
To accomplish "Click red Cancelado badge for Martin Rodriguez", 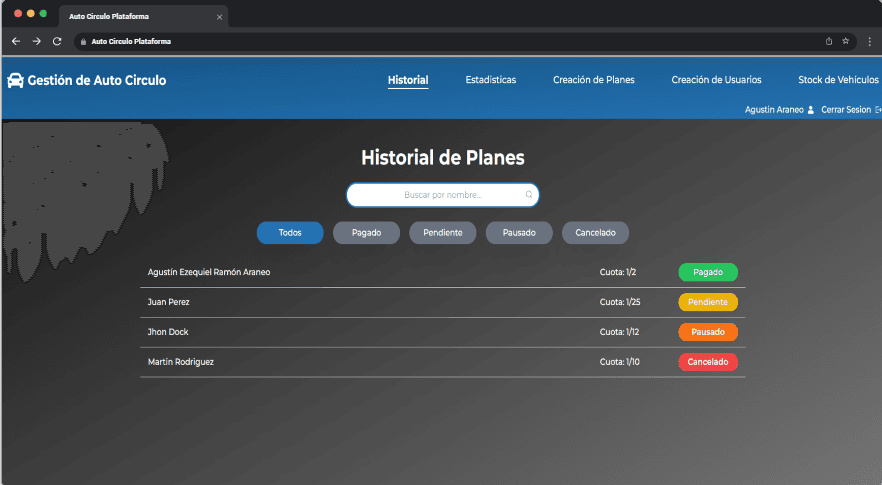I will coord(708,362).
